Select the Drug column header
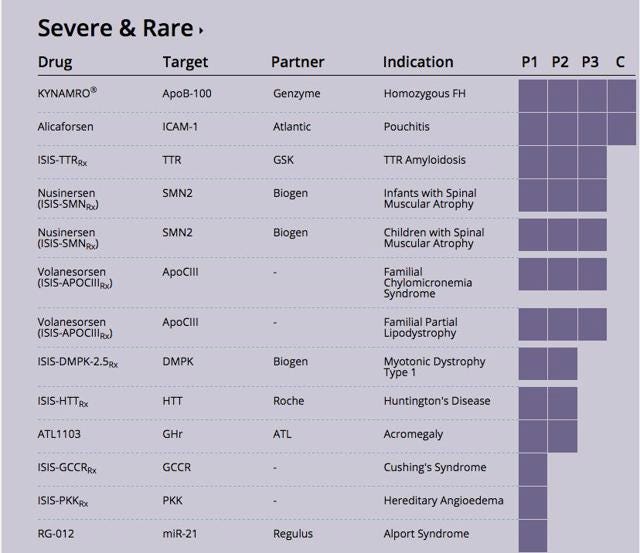Screen dimensions: 640x553 (55, 62)
